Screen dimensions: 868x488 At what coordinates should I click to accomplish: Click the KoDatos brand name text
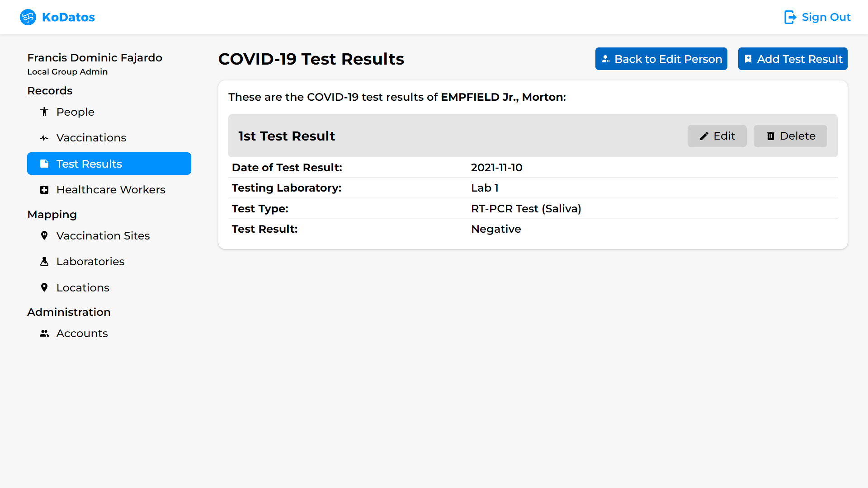click(68, 17)
